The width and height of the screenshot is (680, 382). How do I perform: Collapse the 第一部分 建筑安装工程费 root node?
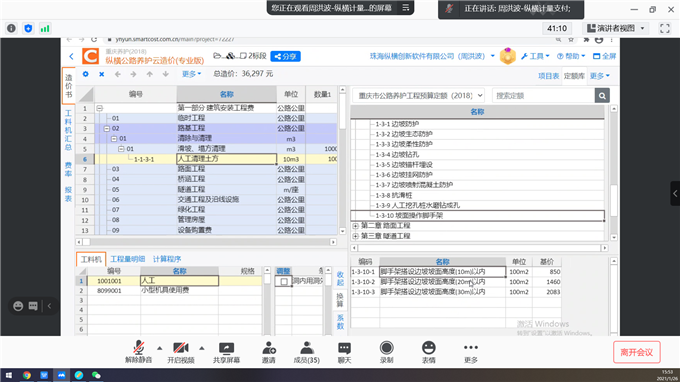[x=99, y=108]
